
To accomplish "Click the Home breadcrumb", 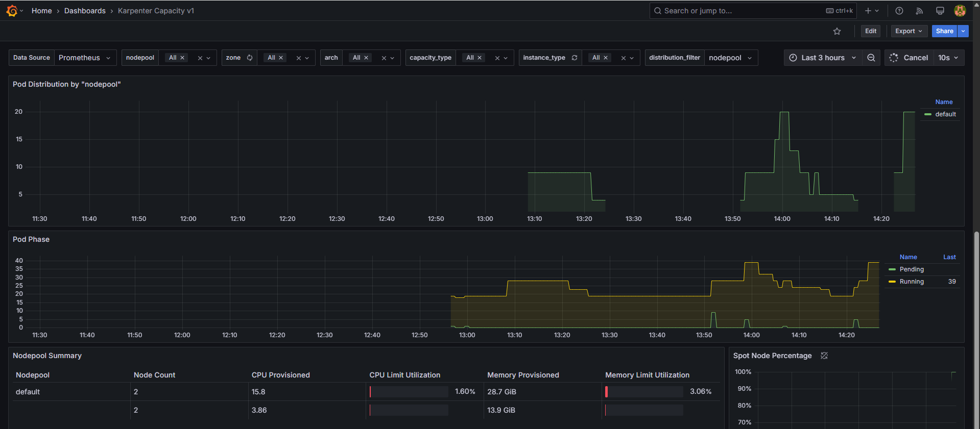I will pyautogui.click(x=41, y=11).
